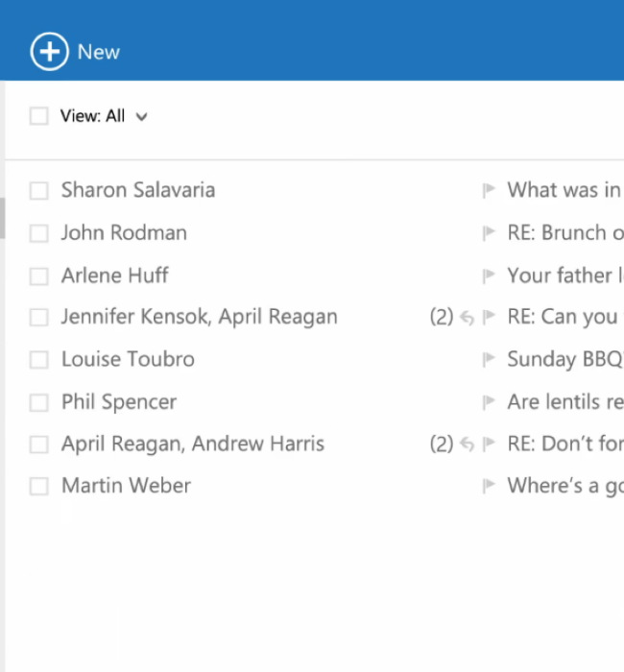Click subject 'What was in'

564,190
